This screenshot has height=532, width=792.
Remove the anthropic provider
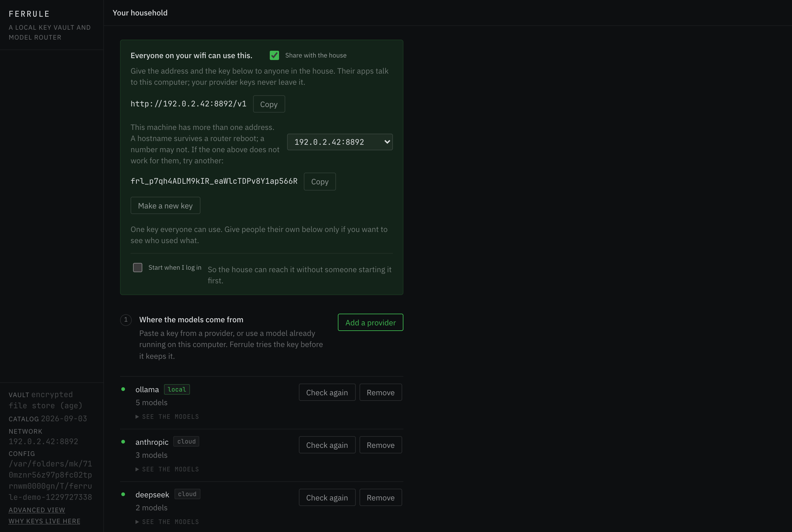click(381, 445)
